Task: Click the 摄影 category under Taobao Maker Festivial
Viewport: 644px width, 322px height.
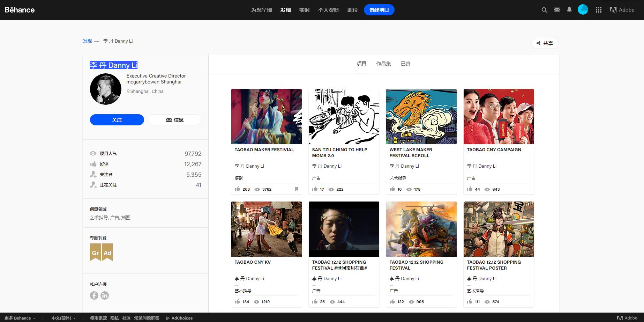Action: click(239, 178)
